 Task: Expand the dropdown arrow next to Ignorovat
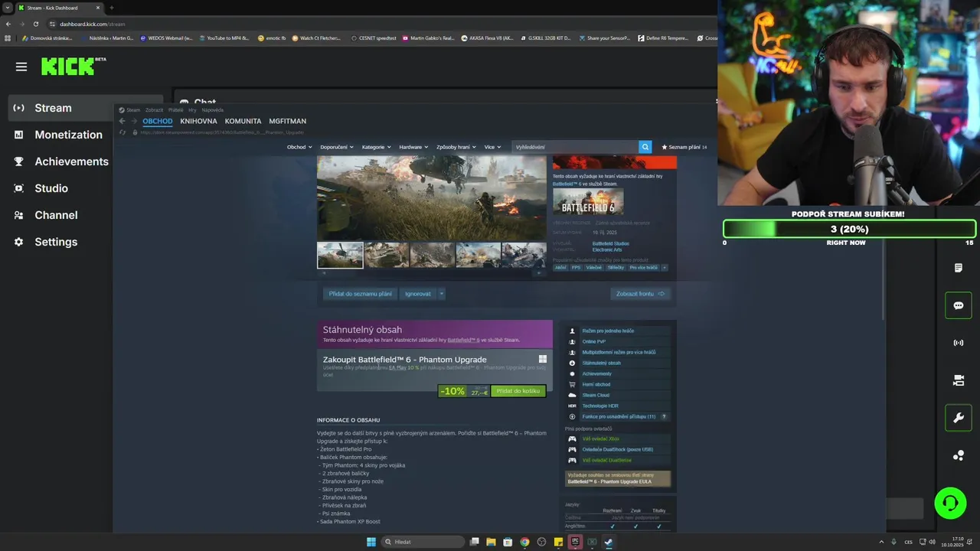441,294
